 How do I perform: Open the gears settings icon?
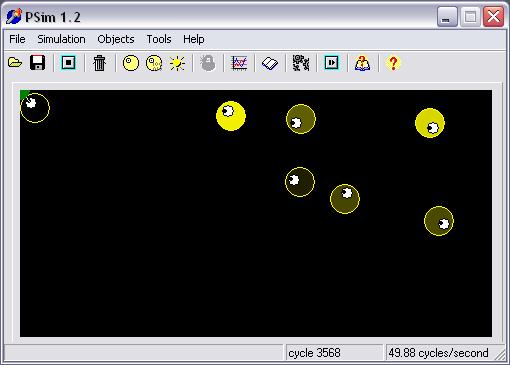tap(301, 63)
